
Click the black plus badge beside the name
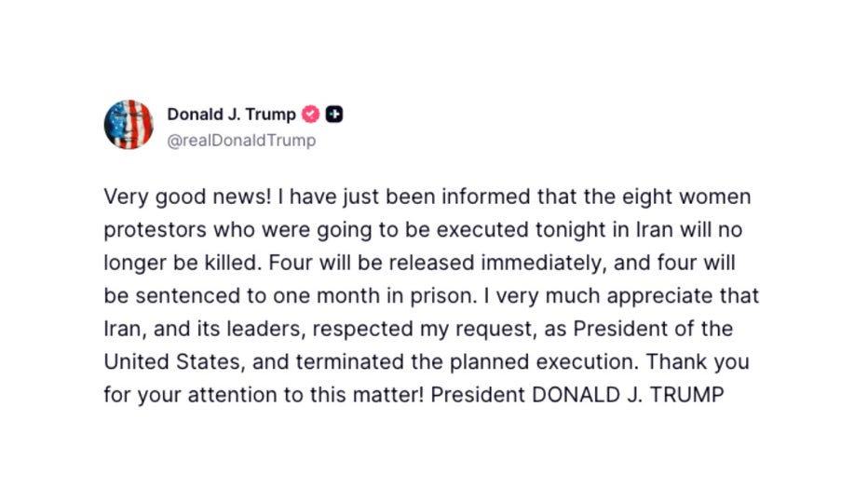pos(334,115)
